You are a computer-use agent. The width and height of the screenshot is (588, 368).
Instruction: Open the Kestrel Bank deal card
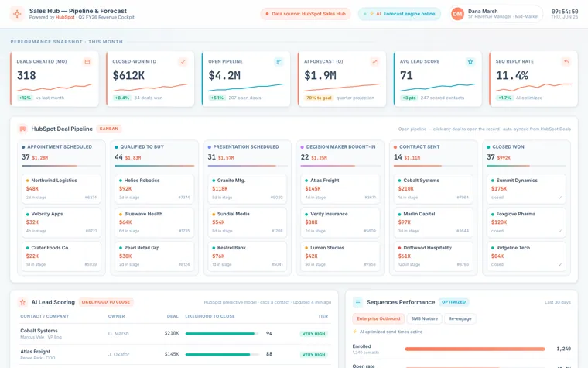pos(248,256)
